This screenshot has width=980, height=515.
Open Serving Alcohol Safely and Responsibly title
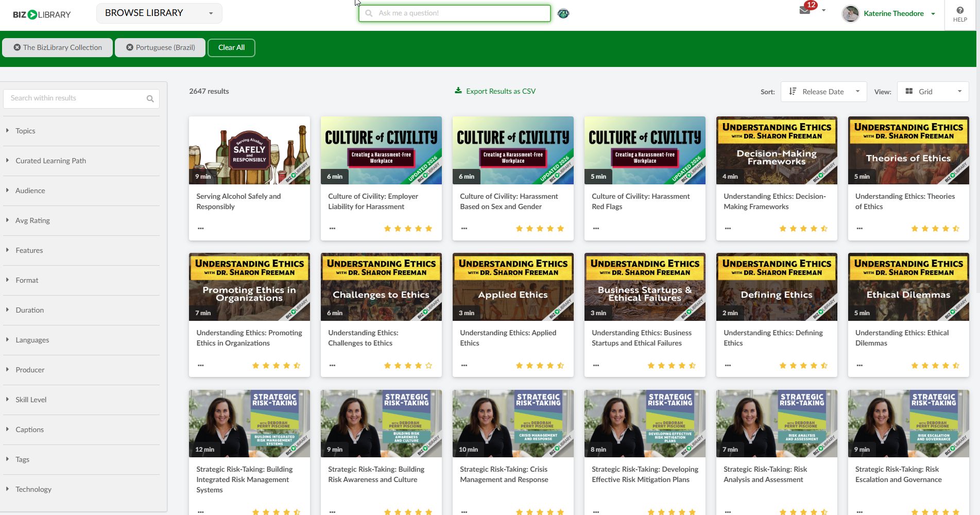(x=238, y=201)
